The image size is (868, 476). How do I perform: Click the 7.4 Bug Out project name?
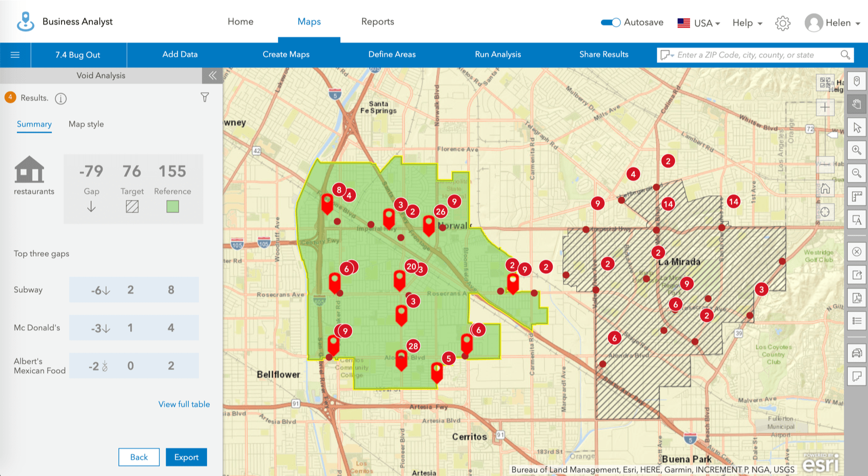(x=78, y=55)
